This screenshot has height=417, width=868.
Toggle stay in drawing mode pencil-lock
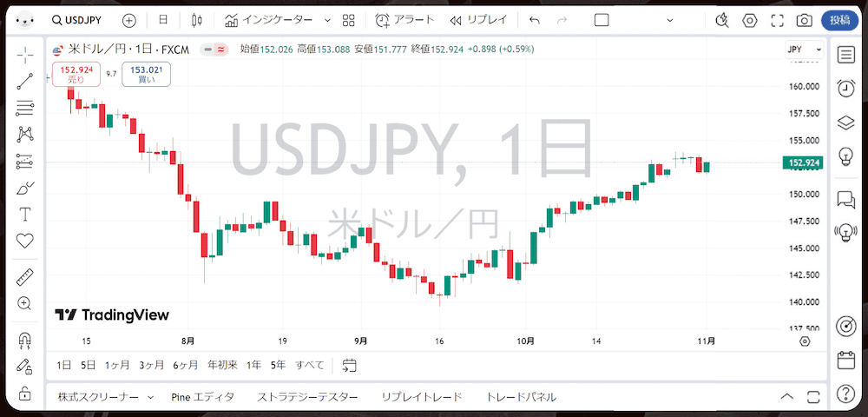coord(25,367)
